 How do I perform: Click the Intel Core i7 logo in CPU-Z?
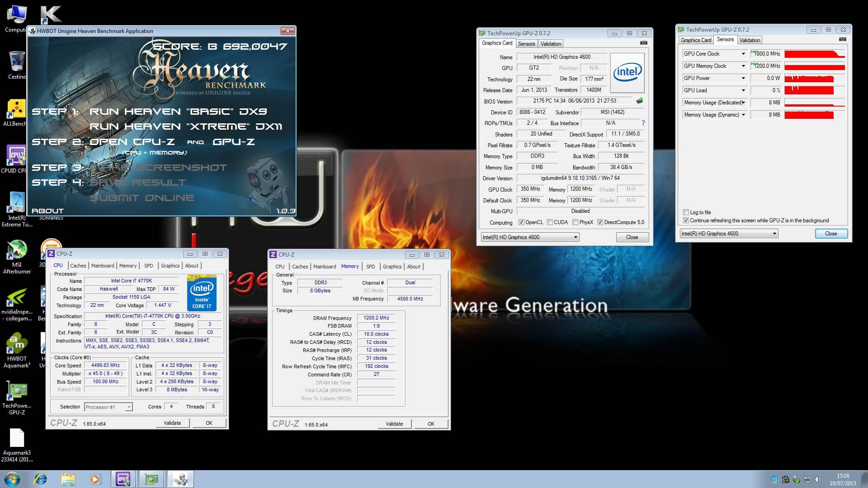(x=202, y=293)
